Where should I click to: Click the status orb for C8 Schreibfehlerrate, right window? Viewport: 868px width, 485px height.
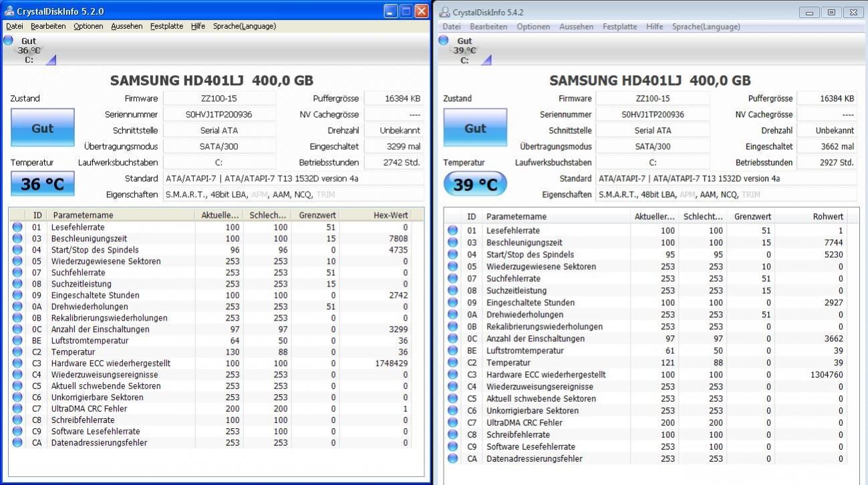click(452, 435)
